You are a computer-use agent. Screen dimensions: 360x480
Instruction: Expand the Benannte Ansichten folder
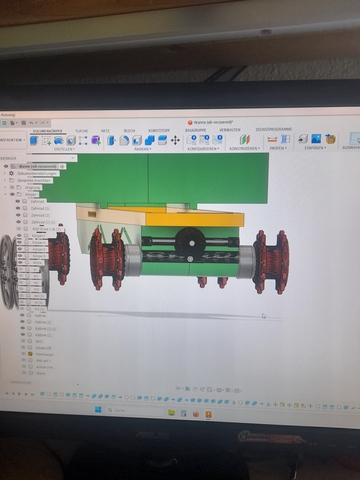[x=5, y=180]
